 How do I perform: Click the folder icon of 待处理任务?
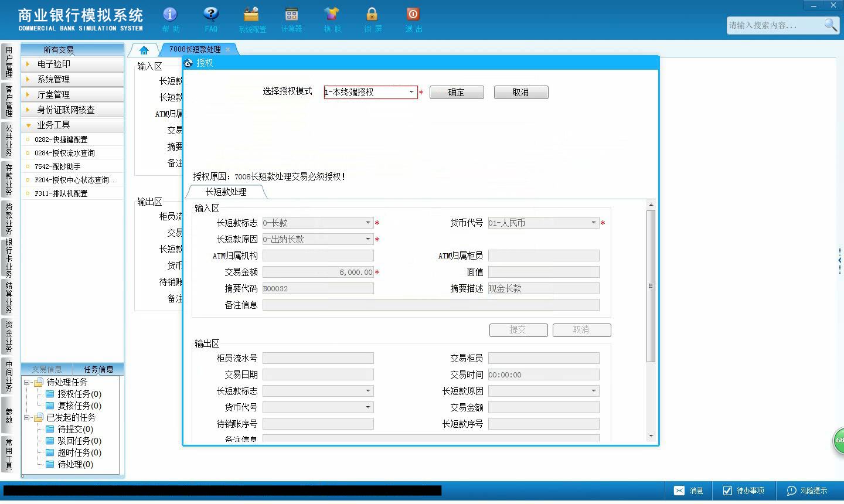[x=39, y=382]
